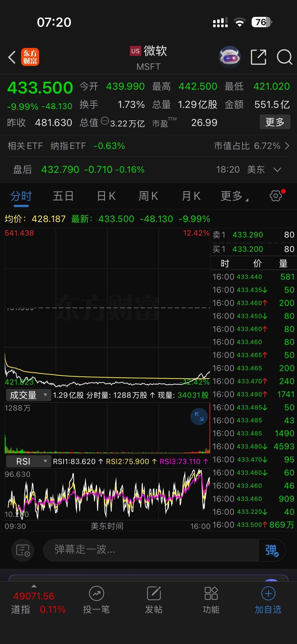Expand the 盘后 after-hours row chevron
297x644 pixels.
(277, 170)
